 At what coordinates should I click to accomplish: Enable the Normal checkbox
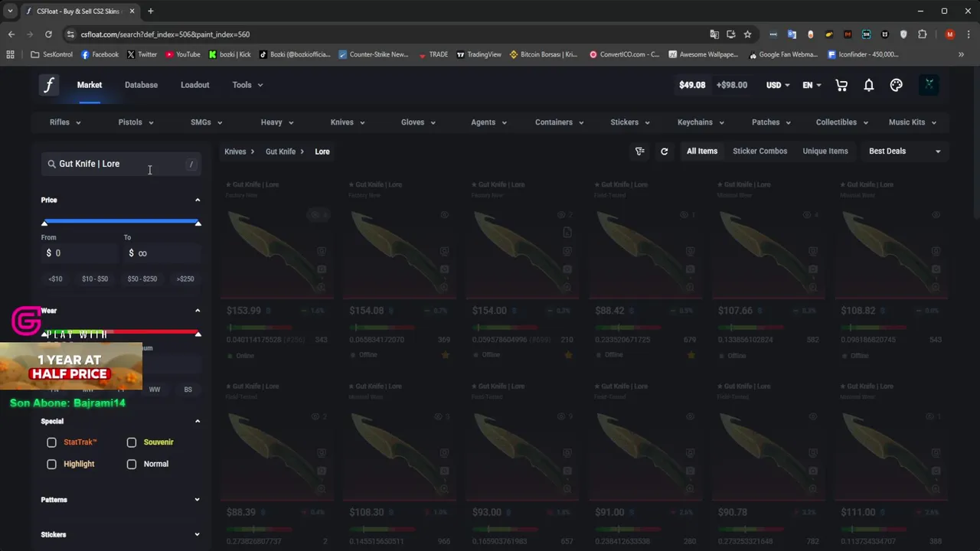132,464
